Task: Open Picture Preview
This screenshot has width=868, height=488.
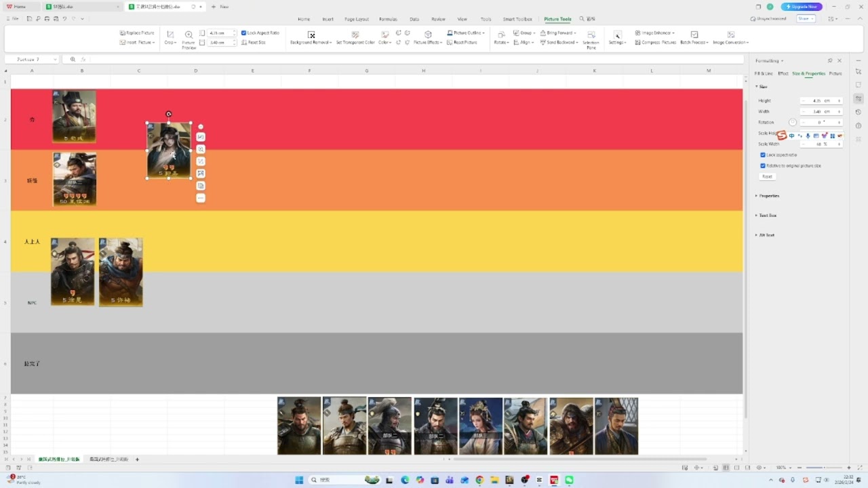Action: 189,39
